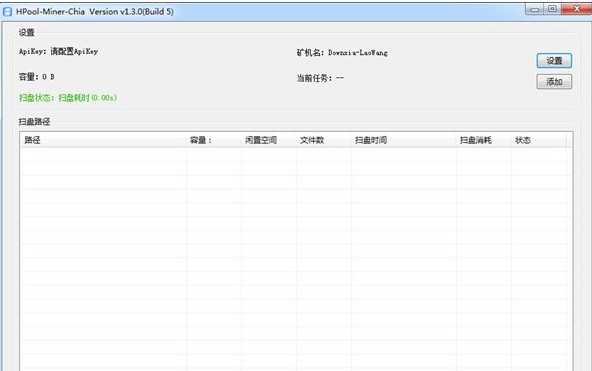Click the 扫盘消耗 column header
Viewport: 592px width, 371px height.
tap(484, 140)
